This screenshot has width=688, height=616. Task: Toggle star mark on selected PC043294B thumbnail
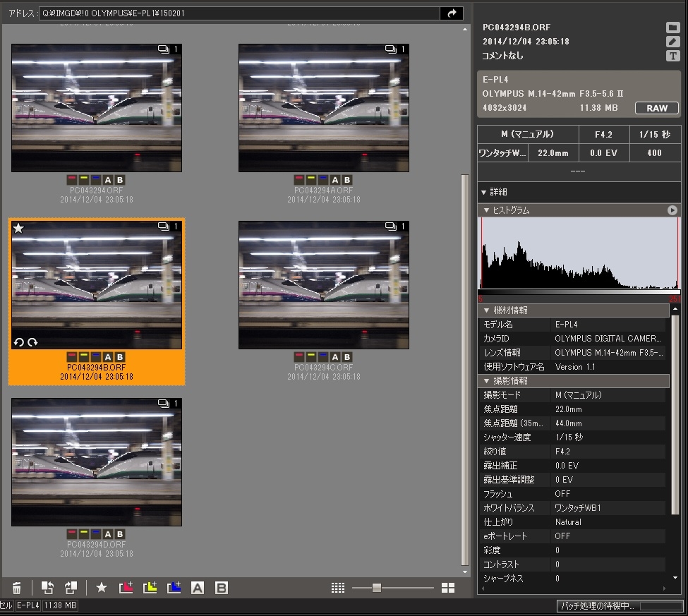[19, 228]
